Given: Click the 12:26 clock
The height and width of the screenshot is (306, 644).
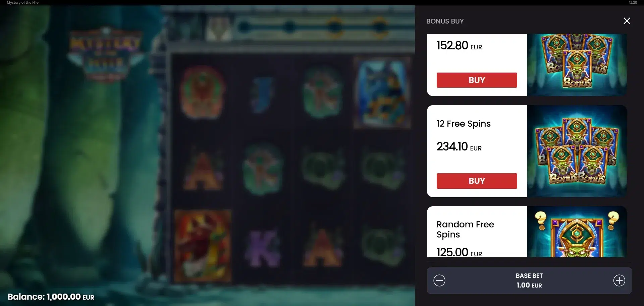Looking at the screenshot, I should click(x=633, y=2).
